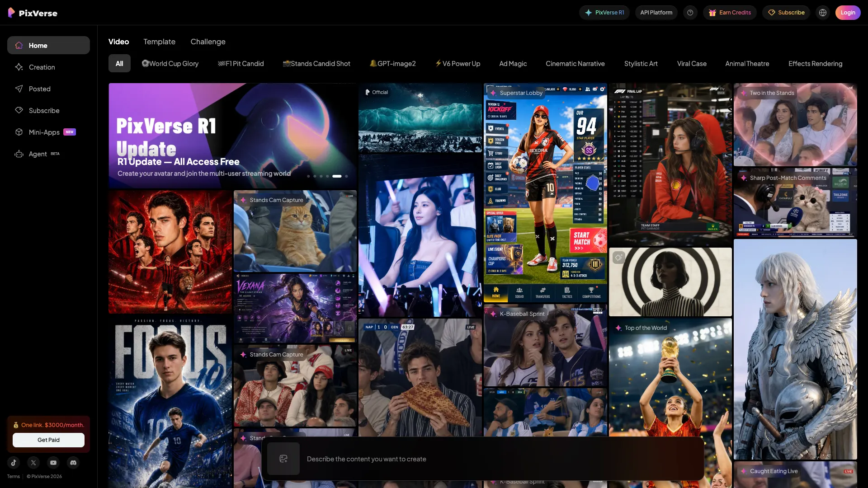
Task: Switch to the Video tab
Action: click(118, 42)
